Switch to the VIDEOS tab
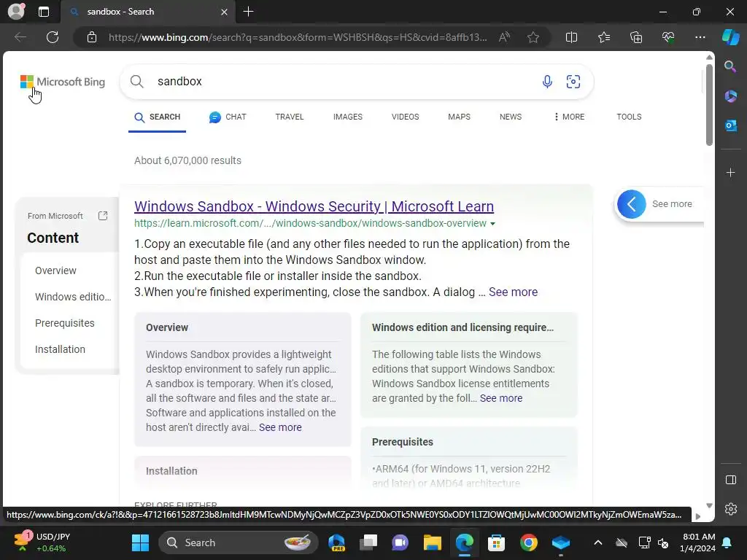747x560 pixels. click(405, 117)
